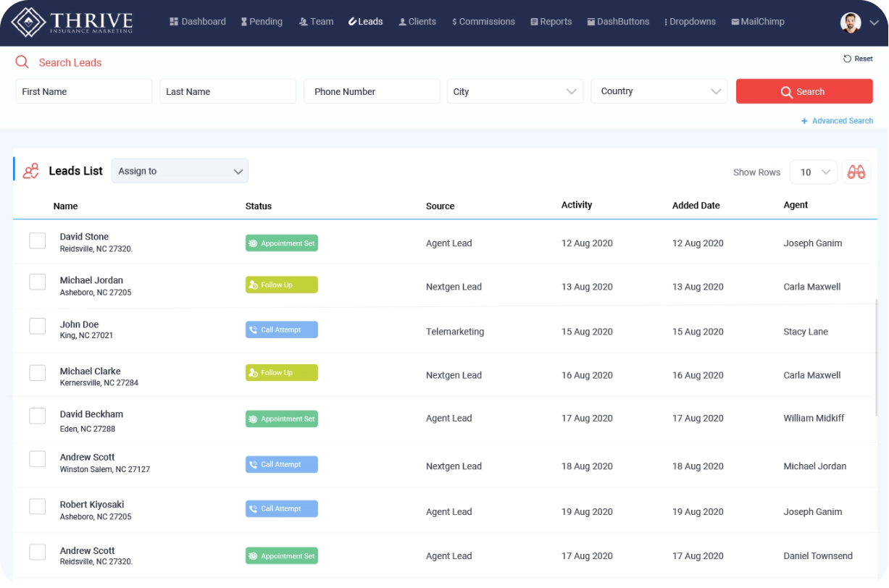Screen dimensions: 889x588
Task: Click the red Search button
Action: tap(804, 91)
